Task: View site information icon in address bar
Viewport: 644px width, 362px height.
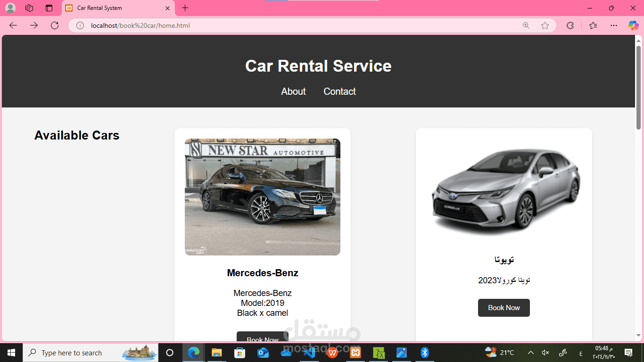Action: coord(80,25)
